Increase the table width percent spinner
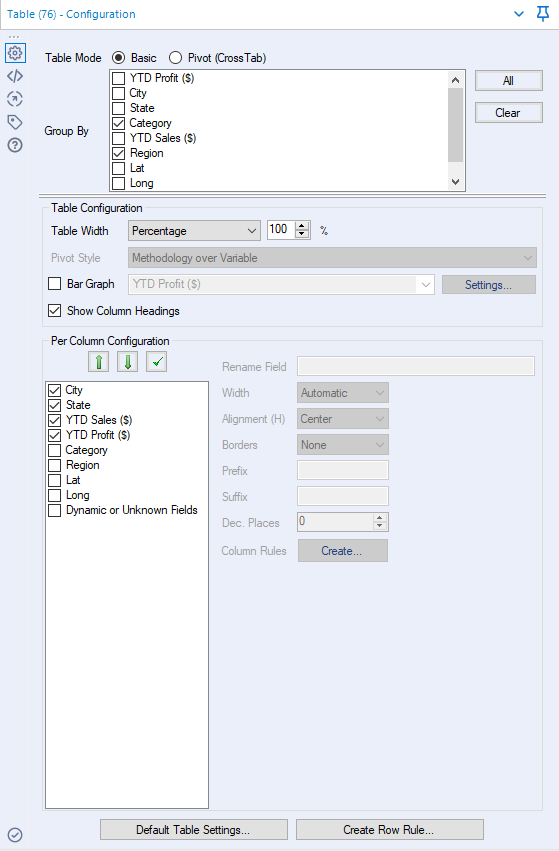559x851 pixels. pos(302,226)
